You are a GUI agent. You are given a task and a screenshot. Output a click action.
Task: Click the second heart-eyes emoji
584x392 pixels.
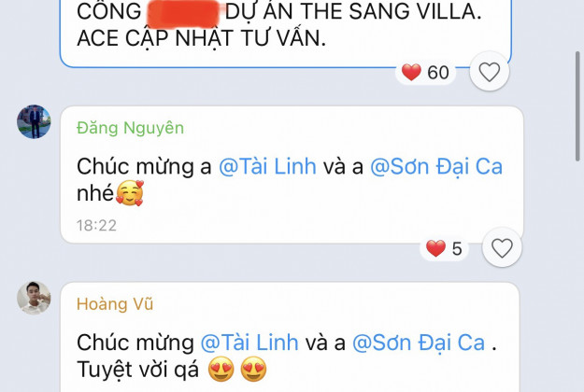pos(253,370)
